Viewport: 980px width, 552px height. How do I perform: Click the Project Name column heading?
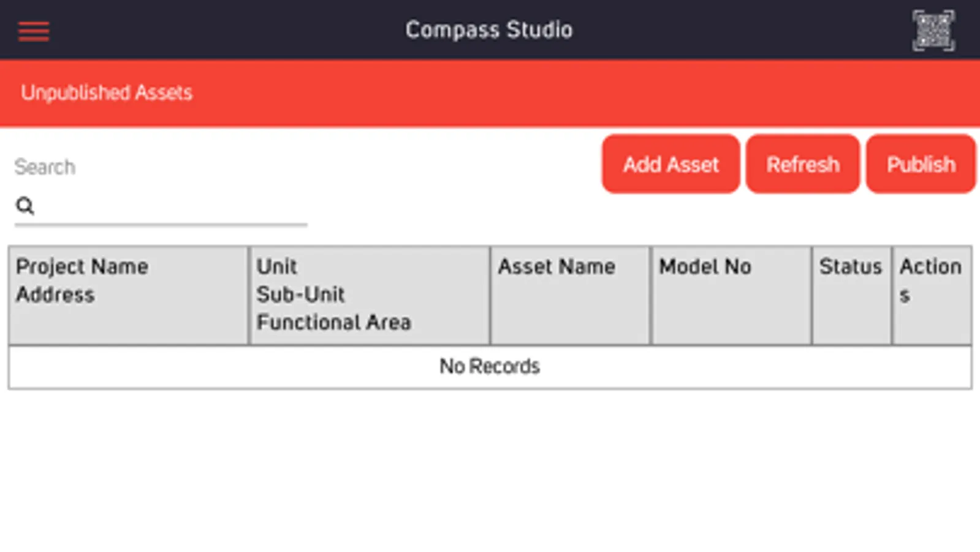[x=82, y=267]
